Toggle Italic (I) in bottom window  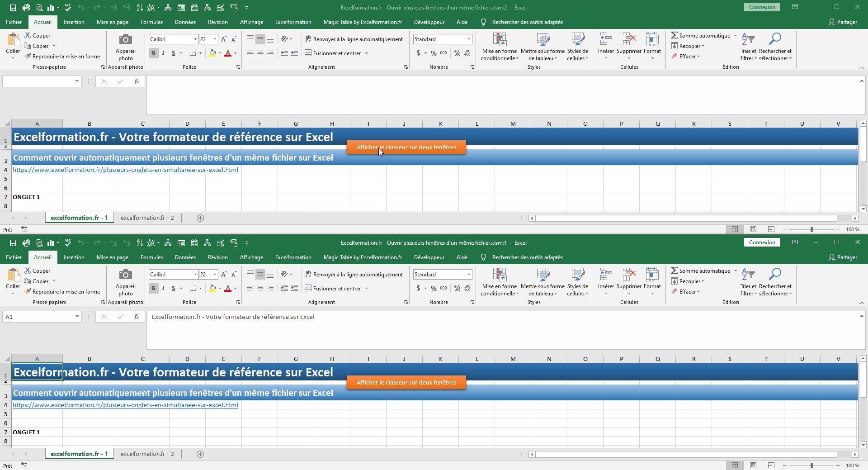(163, 288)
